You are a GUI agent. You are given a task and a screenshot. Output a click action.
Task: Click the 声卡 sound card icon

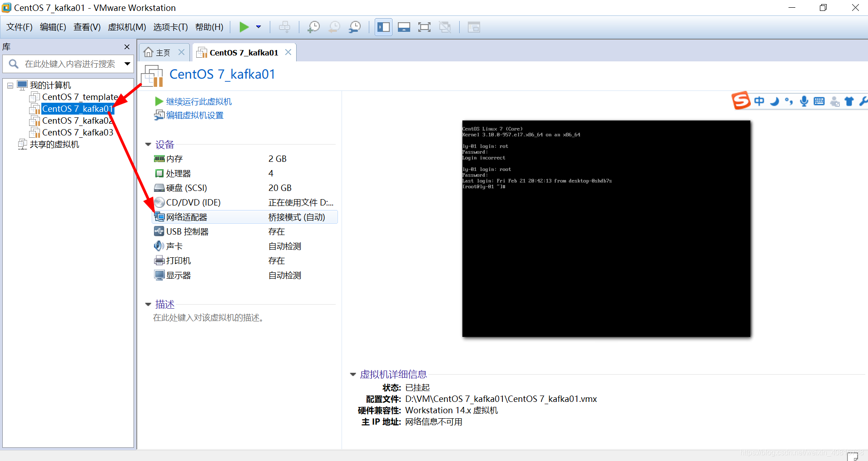coord(159,246)
